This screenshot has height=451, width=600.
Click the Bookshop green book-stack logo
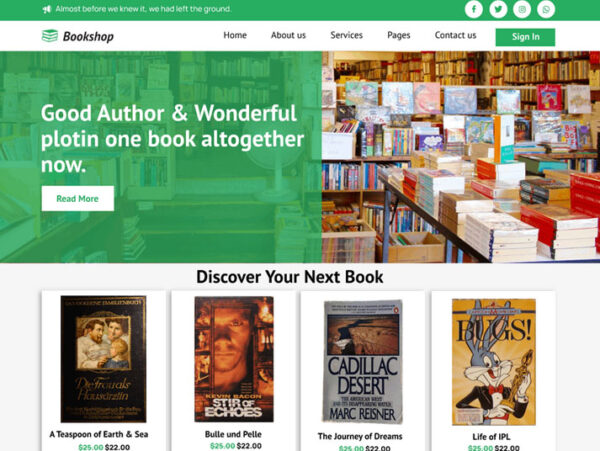[50, 36]
